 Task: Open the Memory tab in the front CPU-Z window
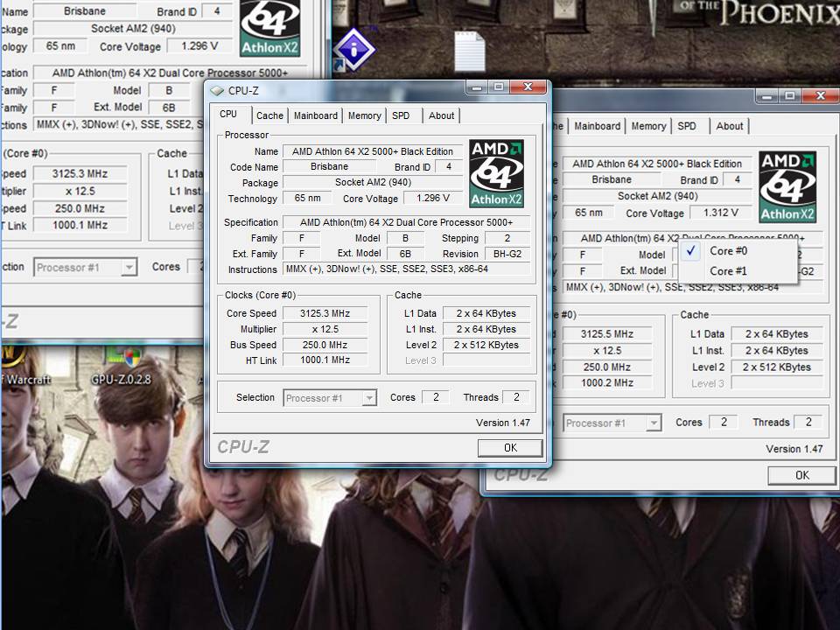point(364,115)
